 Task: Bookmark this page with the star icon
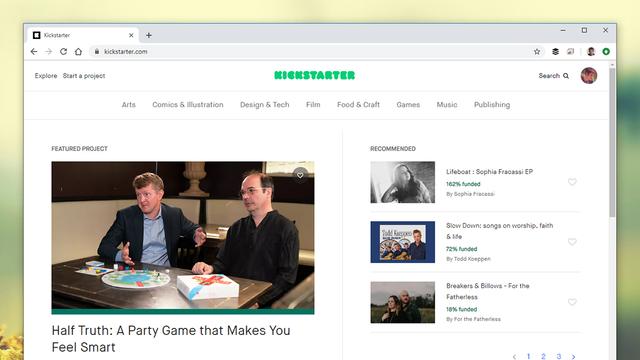coord(537,51)
